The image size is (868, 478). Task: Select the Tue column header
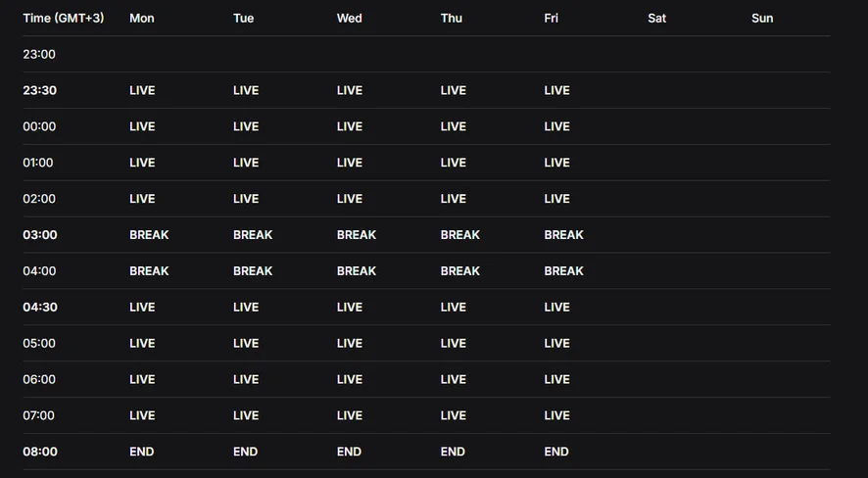[x=243, y=18]
